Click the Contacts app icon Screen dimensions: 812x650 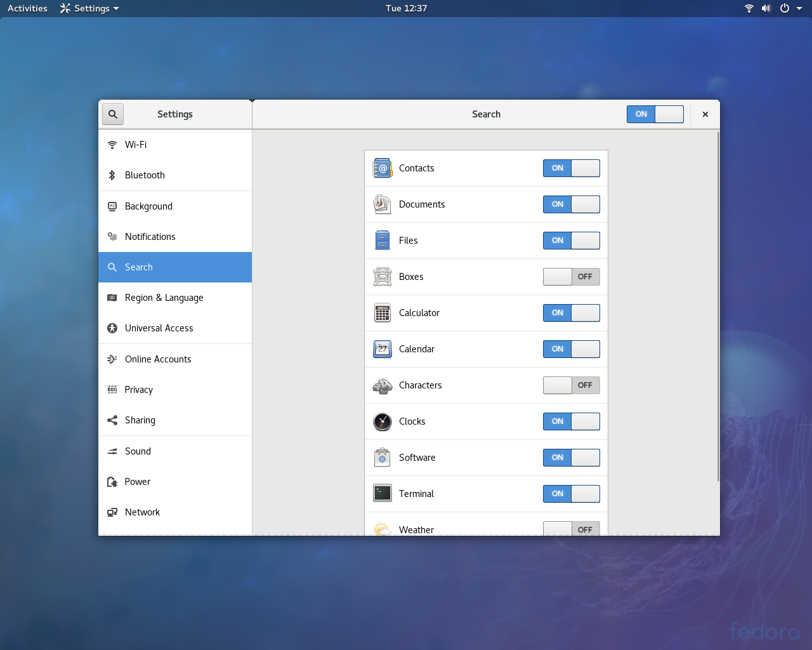click(x=383, y=168)
